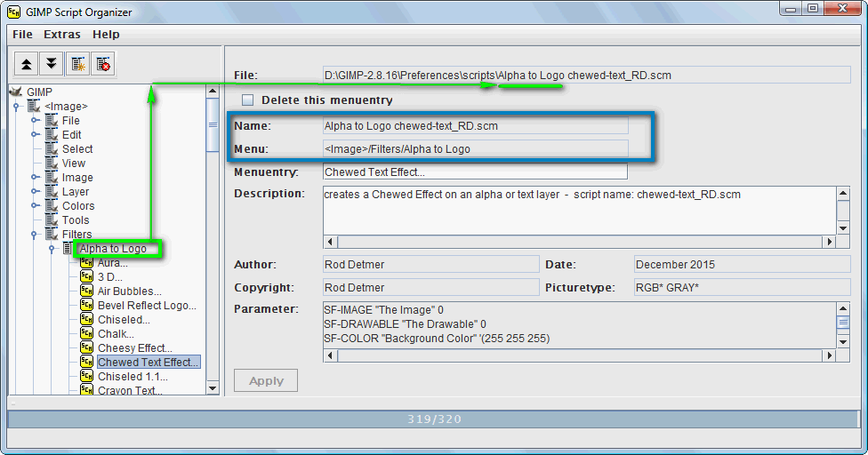Click the menu icon of the Tools node
Viewport: 868px width, 455px height.
[52, 220]
